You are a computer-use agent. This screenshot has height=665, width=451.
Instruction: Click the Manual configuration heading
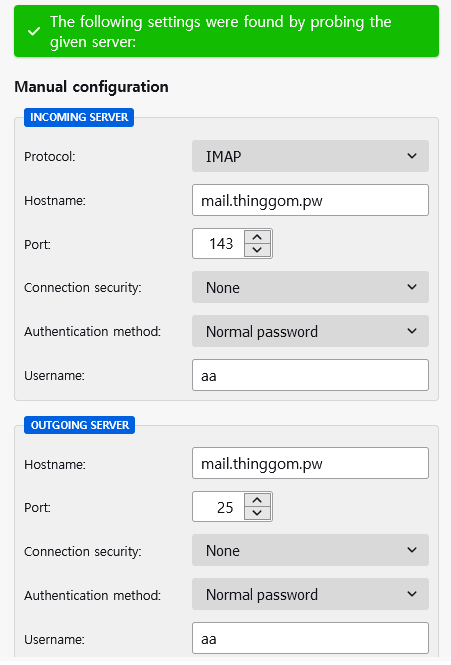pyautogui.click(x=91, y=87)
